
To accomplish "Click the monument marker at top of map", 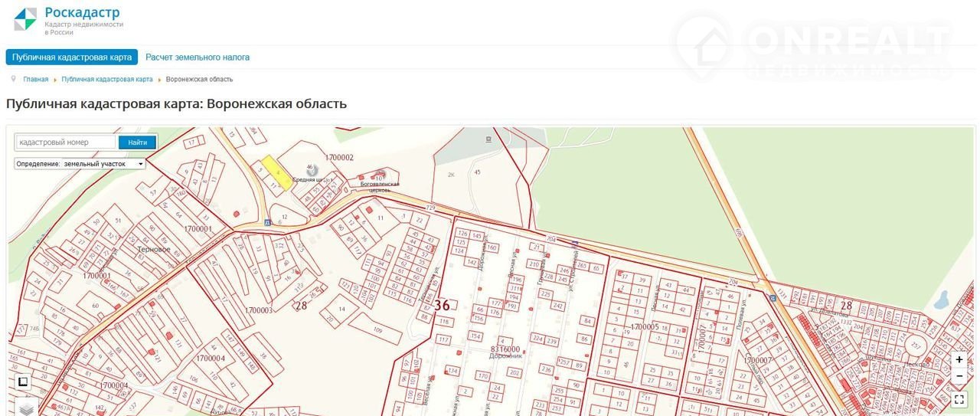I will pos(488,139).
